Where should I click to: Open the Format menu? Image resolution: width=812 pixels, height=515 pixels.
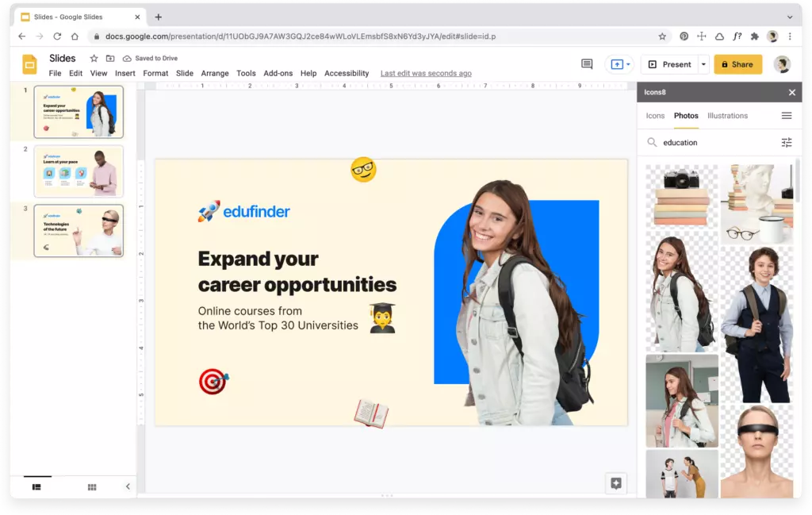[x=155, y=74]
